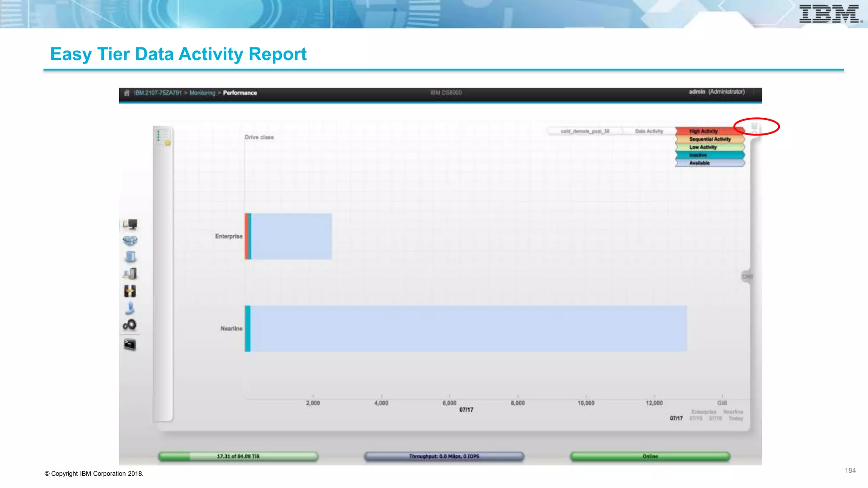Open the Access user icon in sidebar

(130, 308)
